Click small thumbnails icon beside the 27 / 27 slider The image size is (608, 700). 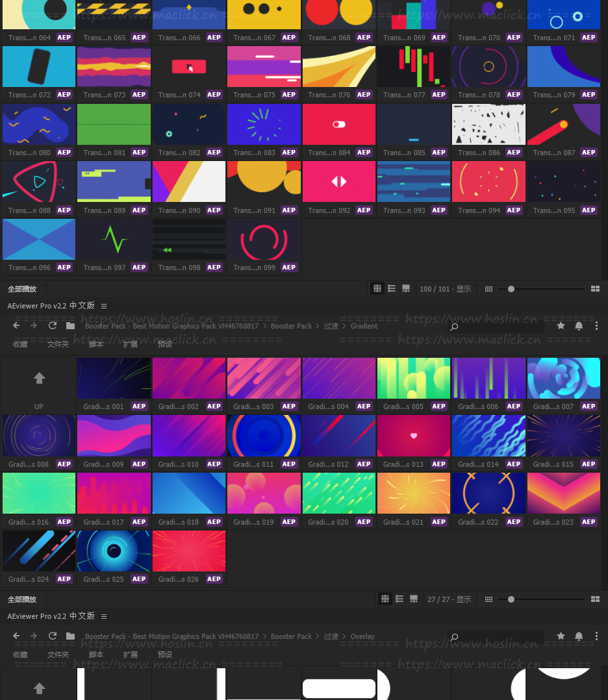click(x=488, y=599)
